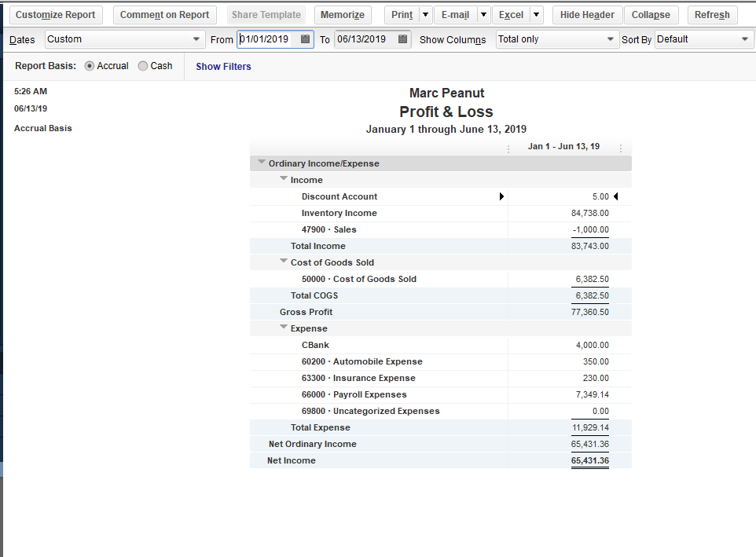Click the 63300 · Insurance Expense row

pos(441,378)
